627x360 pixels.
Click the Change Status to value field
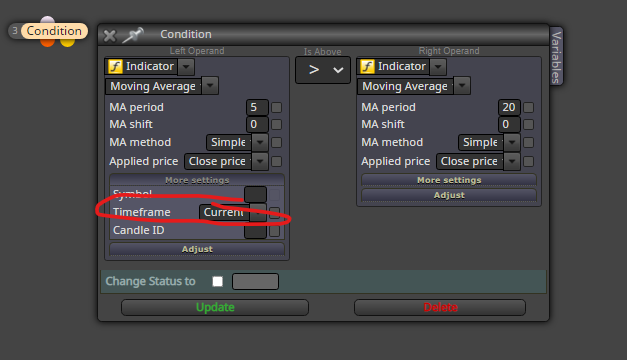coord(256,282)
